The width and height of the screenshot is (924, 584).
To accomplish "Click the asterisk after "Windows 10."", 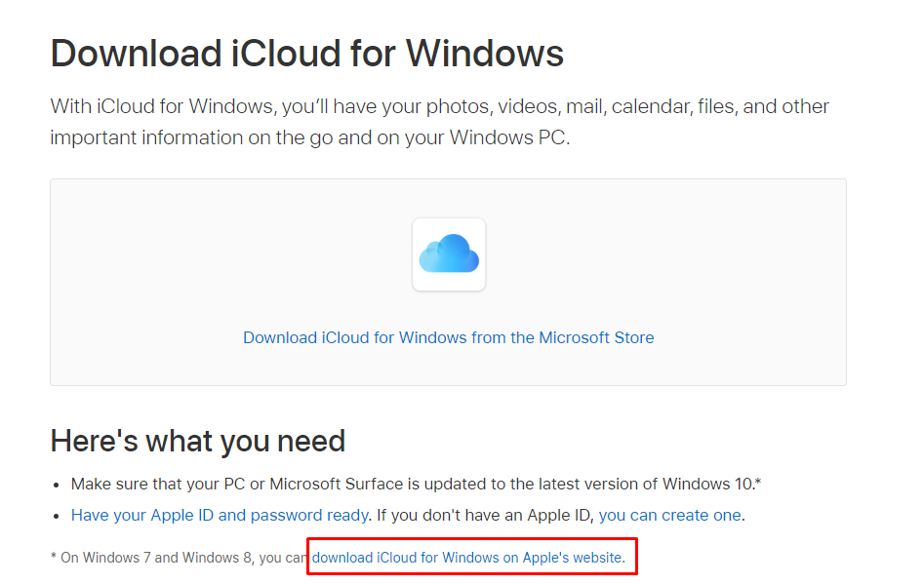I will (x=758, y=482).
